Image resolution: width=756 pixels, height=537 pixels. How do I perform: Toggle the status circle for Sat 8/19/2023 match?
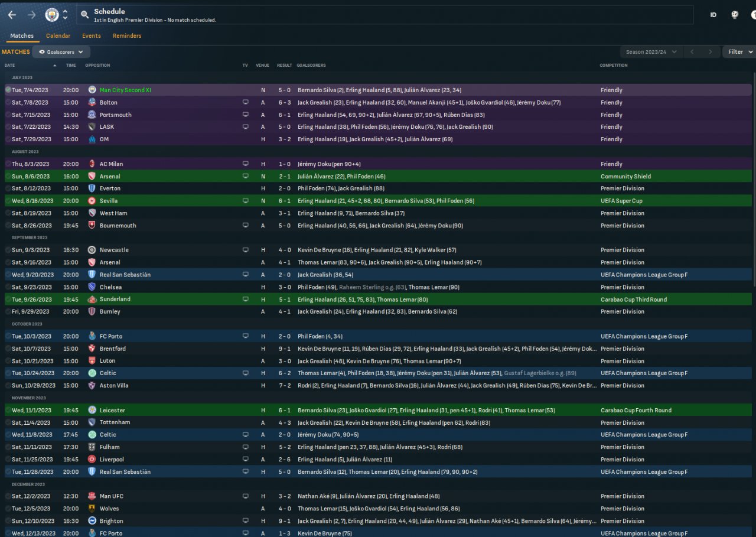pos(8,213)
